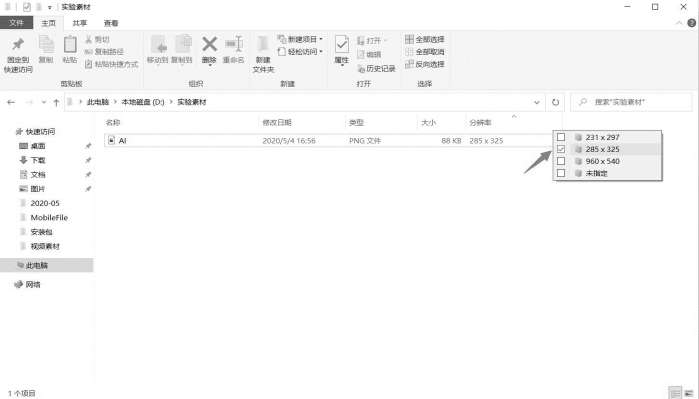The width and height of the screenshot is (699, 399).
Task: Switch to the 查看 ribbon tab
Action: [111, 23]
